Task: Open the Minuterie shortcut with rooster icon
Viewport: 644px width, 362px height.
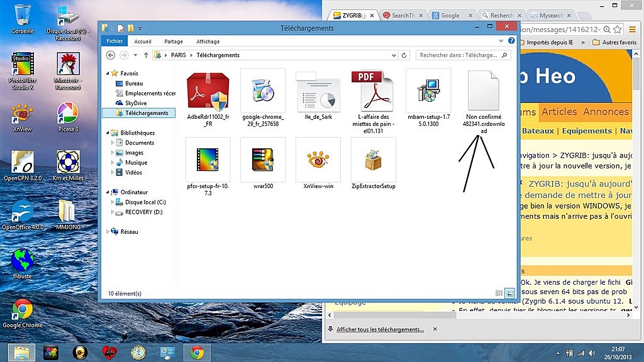Action: click(x=68, y=72)
